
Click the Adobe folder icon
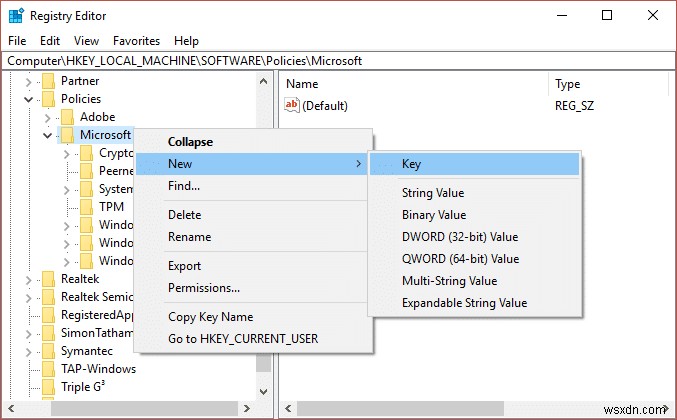pos(68,117)
